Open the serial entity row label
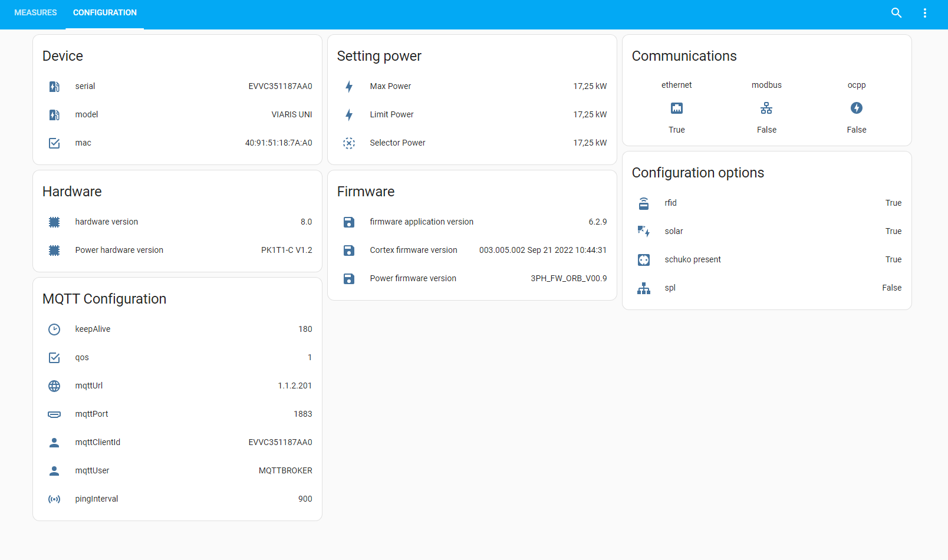The width and height of the screenshot is (948, 560). click(85, 86)
